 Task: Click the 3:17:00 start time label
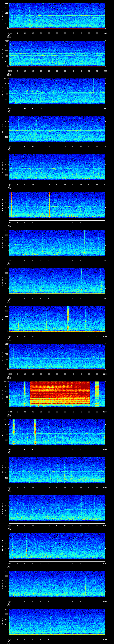tap(9, 639)
